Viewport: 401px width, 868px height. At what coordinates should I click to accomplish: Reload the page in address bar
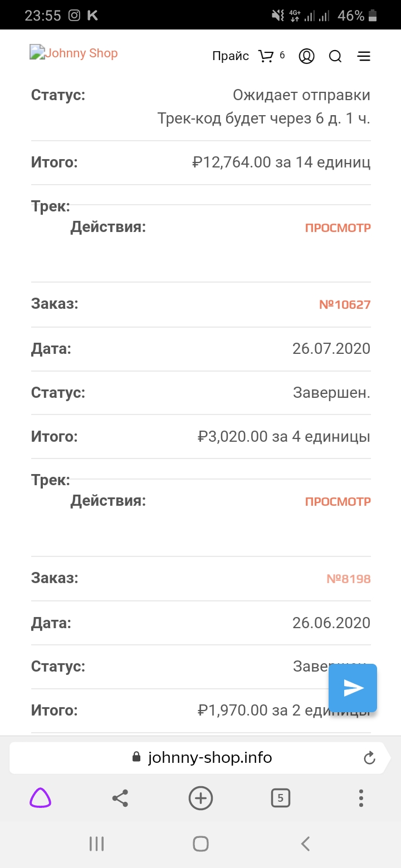[x=369, y=757]
